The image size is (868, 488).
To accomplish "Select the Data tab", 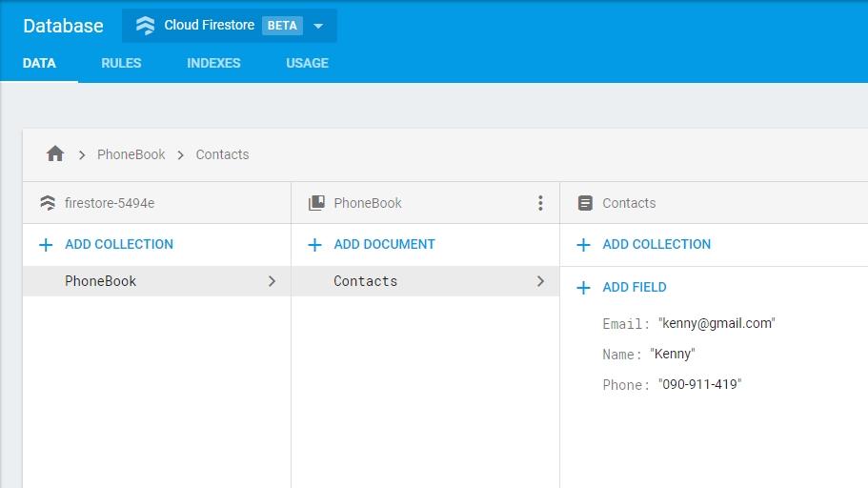I will pyautogui.click(x=39, y=63).
